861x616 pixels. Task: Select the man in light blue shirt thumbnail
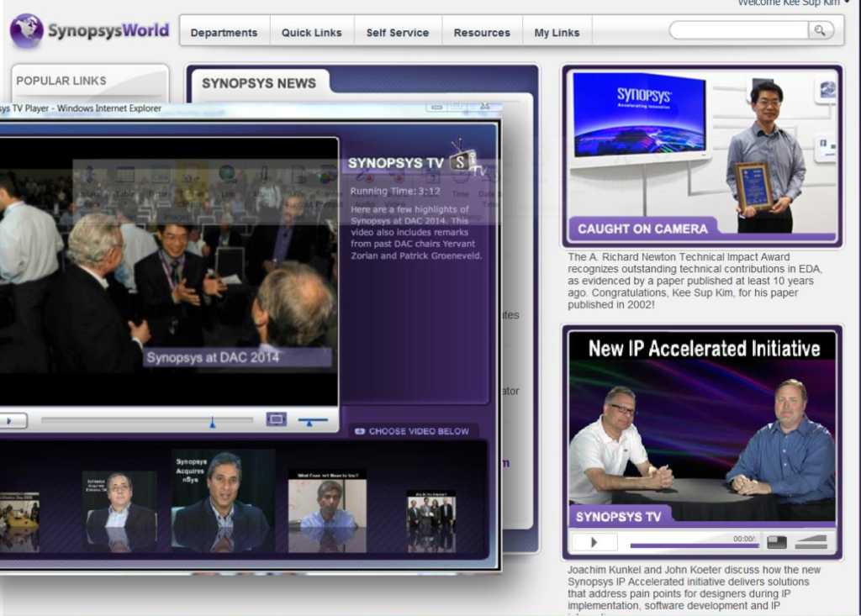[x=327, y=511]
